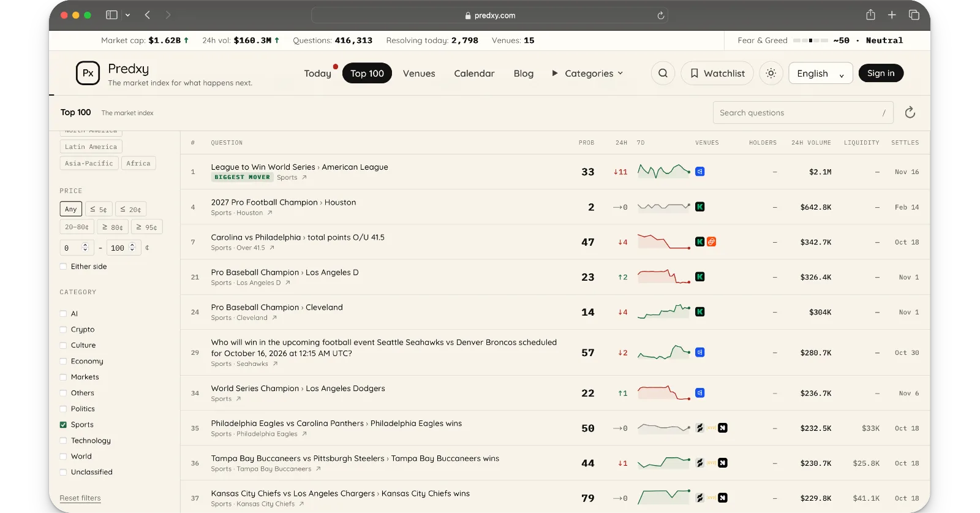Image resolution: width=980 pixels, height=513 pixels.
Task: Click the predxy.com address bar
Action: (x=489, y=15)
